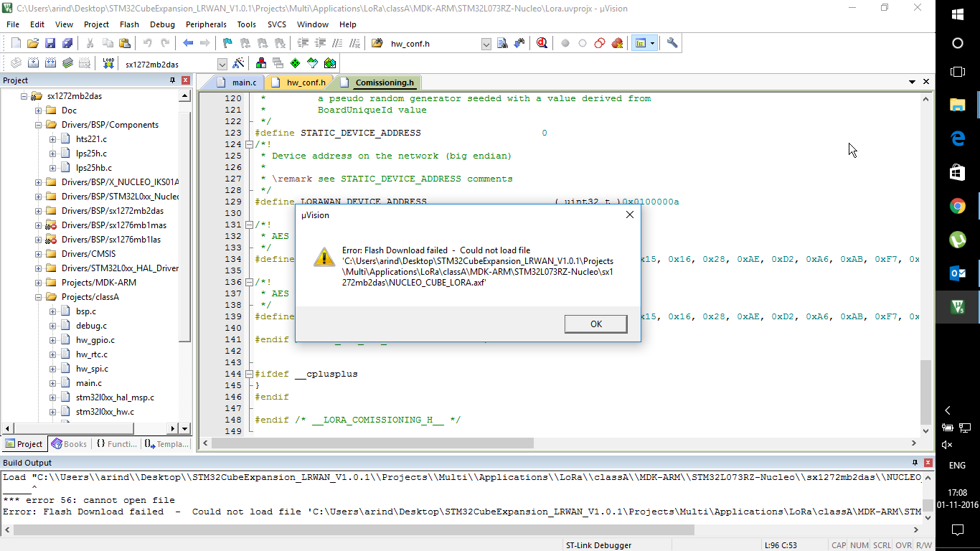
Task: Open Options for Target magic wand icon
Action: point(239,64)
